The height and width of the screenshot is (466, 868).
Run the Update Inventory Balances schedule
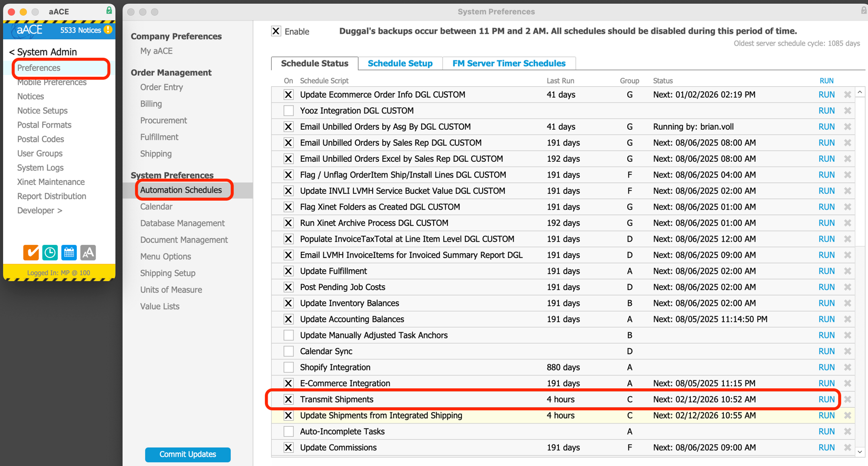[826, 303]
